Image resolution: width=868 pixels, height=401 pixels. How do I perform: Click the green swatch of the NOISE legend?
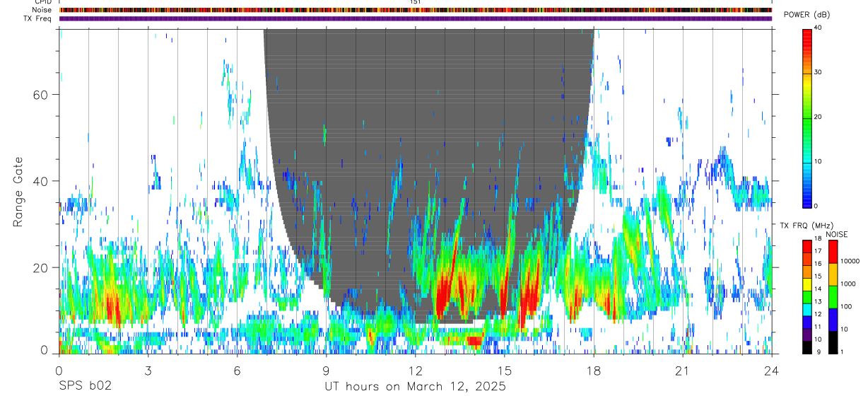tap(833, 297)
